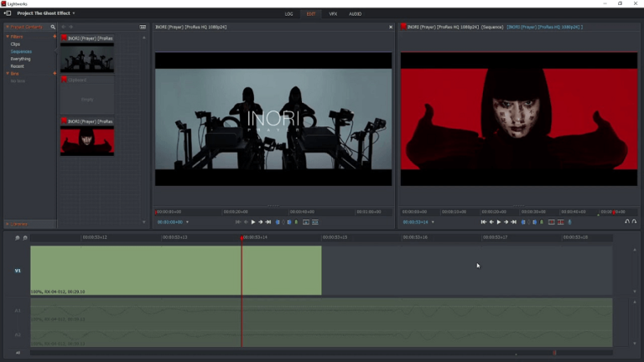This screenshot has height=362, width=644.
Task: Collapse the Bins section
Action: [8, 74]
